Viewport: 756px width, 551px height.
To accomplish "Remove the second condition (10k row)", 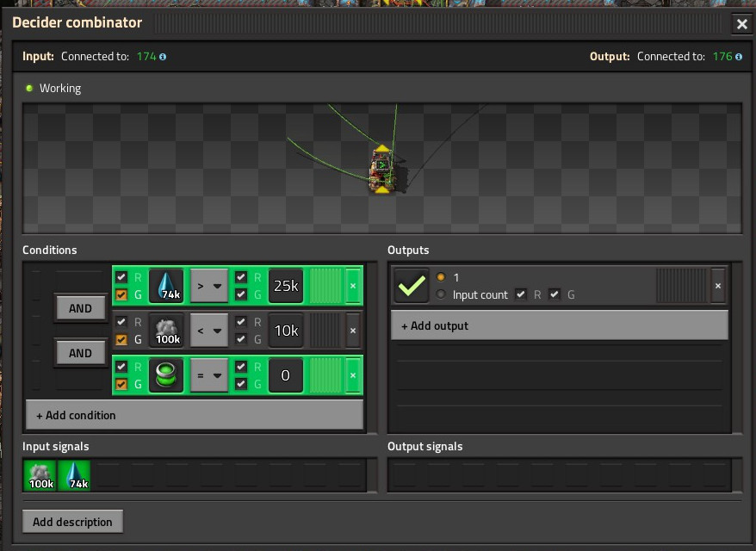I will click(353, 331).
